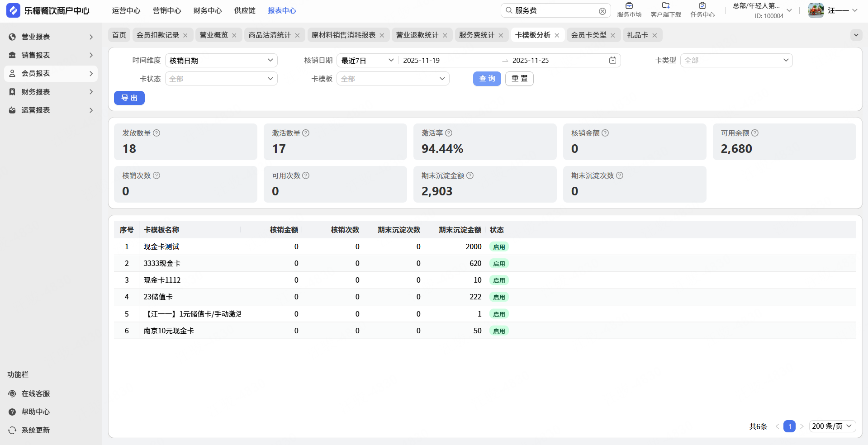Open the 时间维度 dropdown
The image size is (868, 445).
[221, 60]
